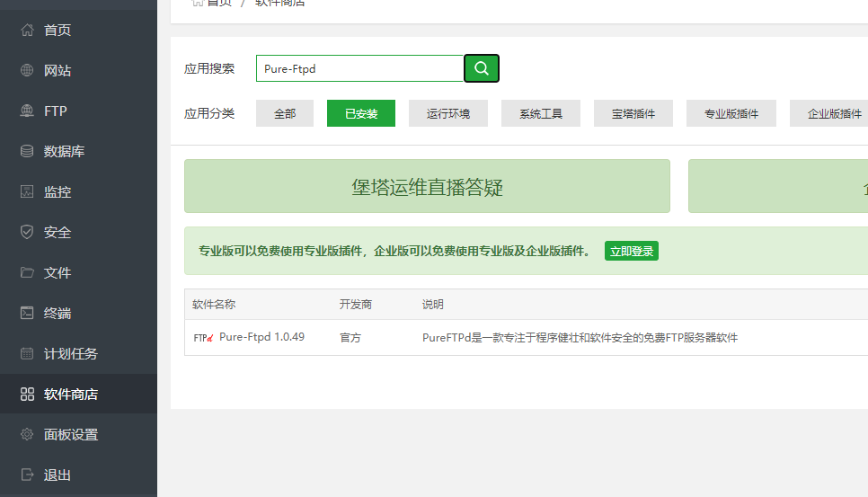Go to the 网站 sidebar section
The width and height of the screenshot is (868, 497).
(x=78, y=70)
